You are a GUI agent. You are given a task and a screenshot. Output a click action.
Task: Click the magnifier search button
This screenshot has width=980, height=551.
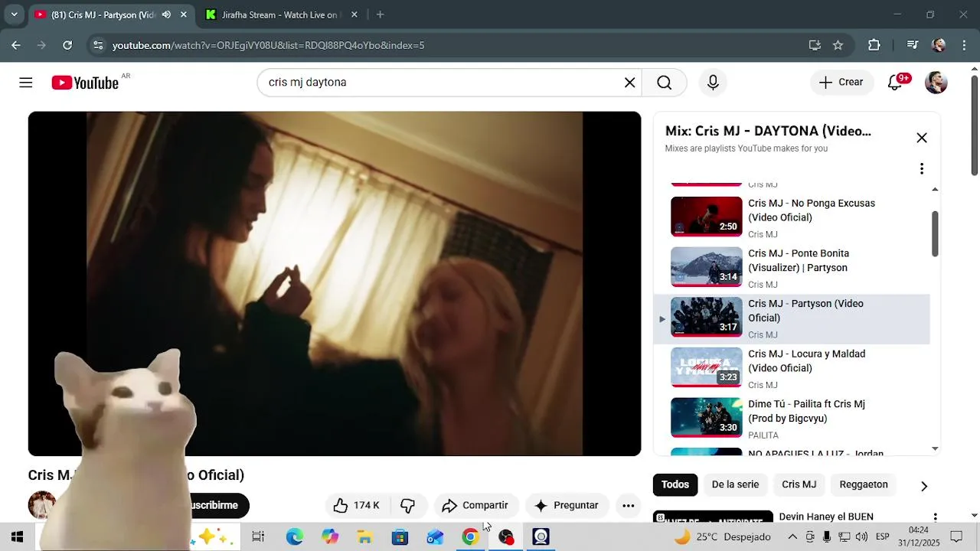(x=664, y=83)
